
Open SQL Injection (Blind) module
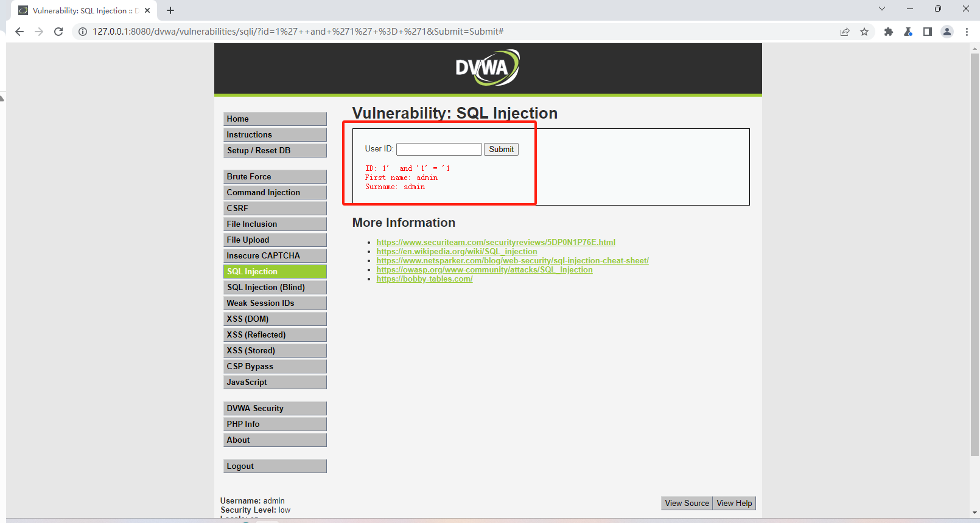275,287
